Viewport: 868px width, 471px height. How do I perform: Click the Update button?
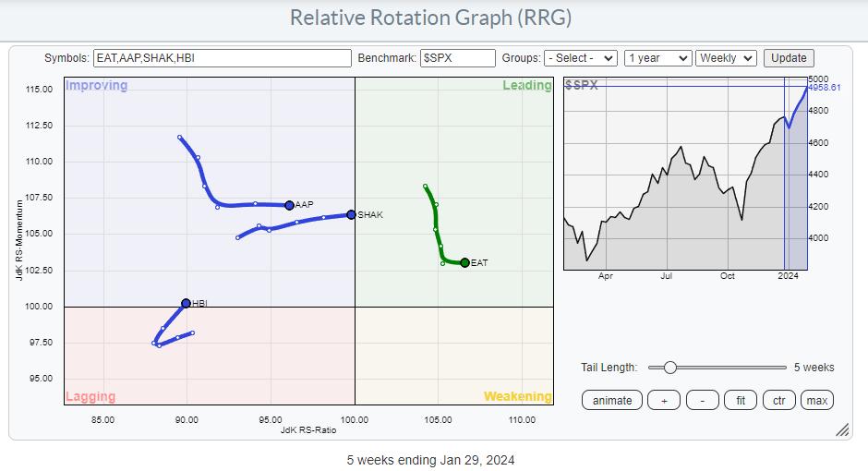click(789, 58)
